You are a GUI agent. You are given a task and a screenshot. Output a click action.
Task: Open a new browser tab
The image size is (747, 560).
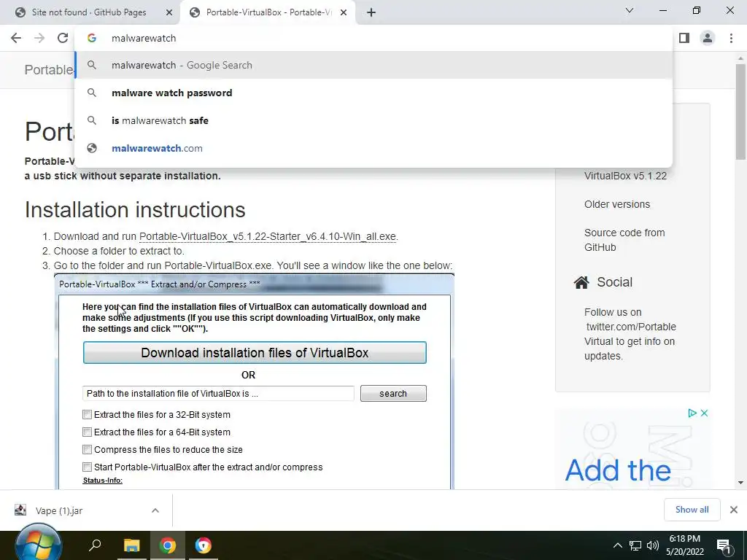click(371, 12)
